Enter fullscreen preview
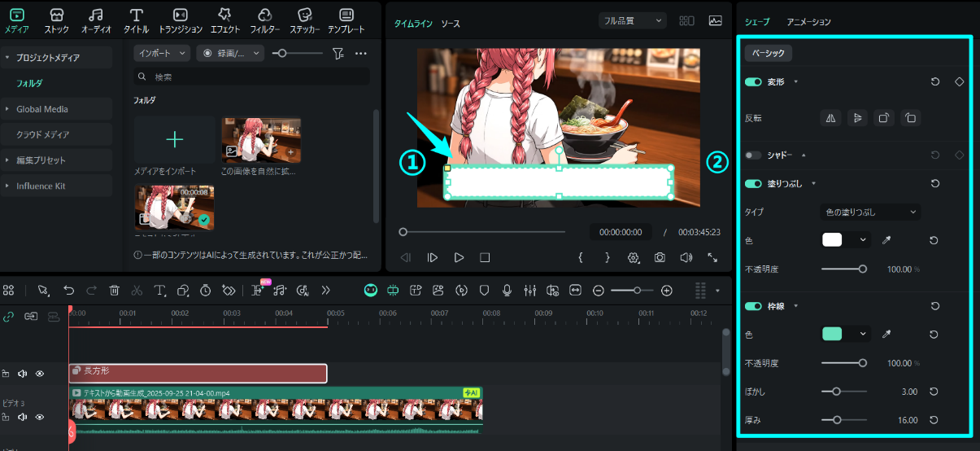The width and height of the screenshot is (980, 451). pos(712,257)
